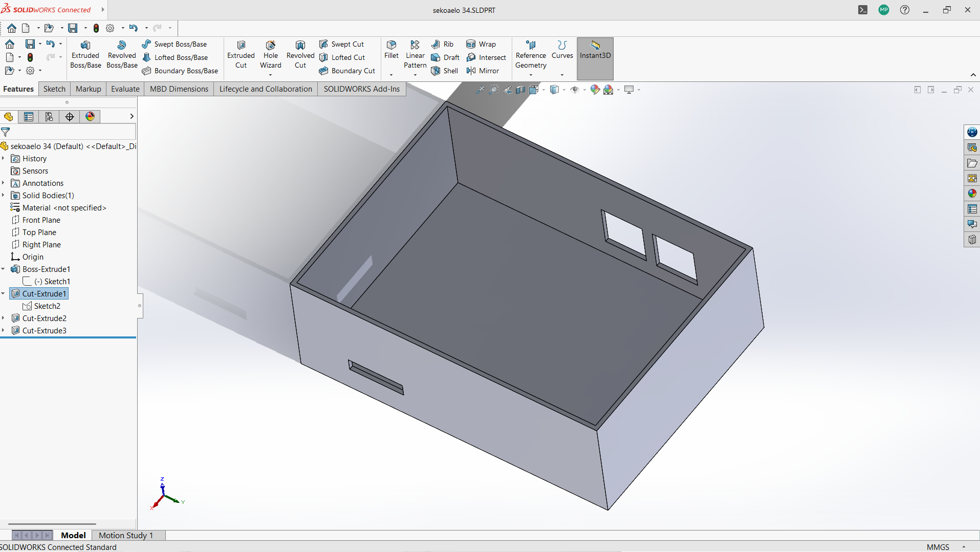Apply the Draft tool

click(445, 57)
